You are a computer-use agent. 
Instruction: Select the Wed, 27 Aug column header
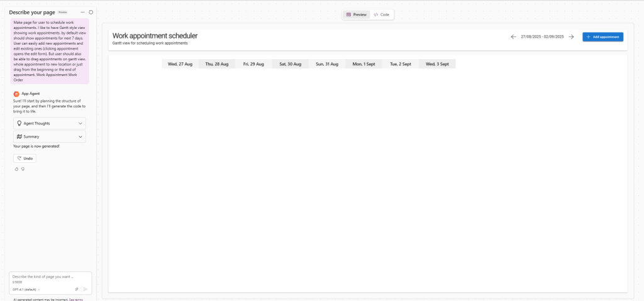click(180, 64)
